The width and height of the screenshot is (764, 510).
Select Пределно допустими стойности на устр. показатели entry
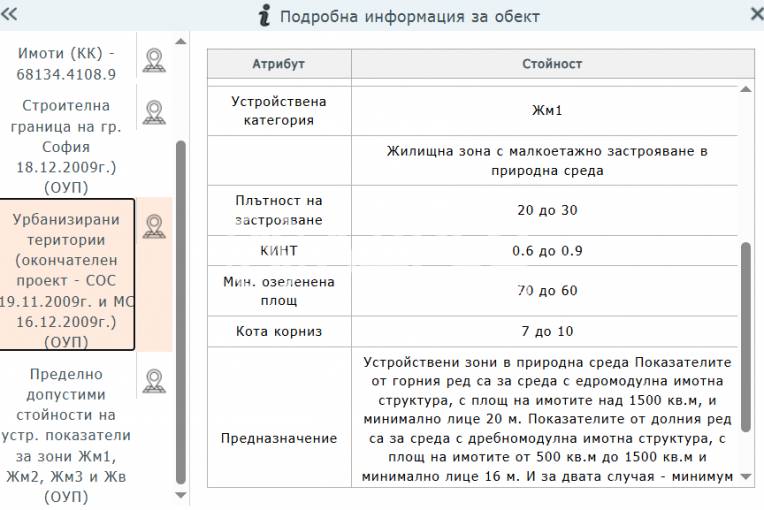point(66,435)
